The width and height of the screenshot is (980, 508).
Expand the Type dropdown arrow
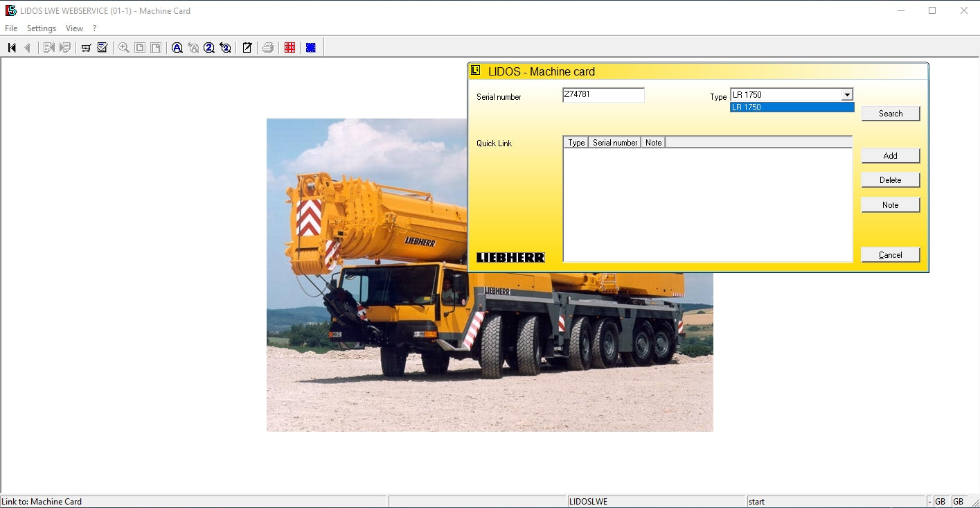pos(846,95)
